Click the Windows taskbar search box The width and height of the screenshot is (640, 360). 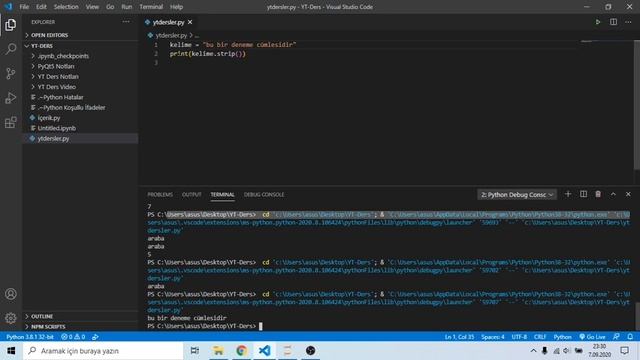tap(103, 351)
